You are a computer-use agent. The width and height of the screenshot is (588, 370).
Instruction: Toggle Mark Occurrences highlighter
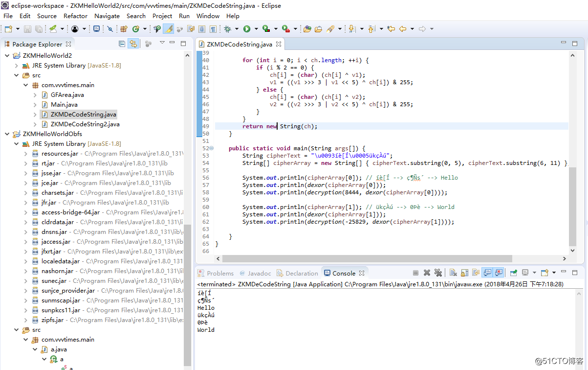[169, 29]
